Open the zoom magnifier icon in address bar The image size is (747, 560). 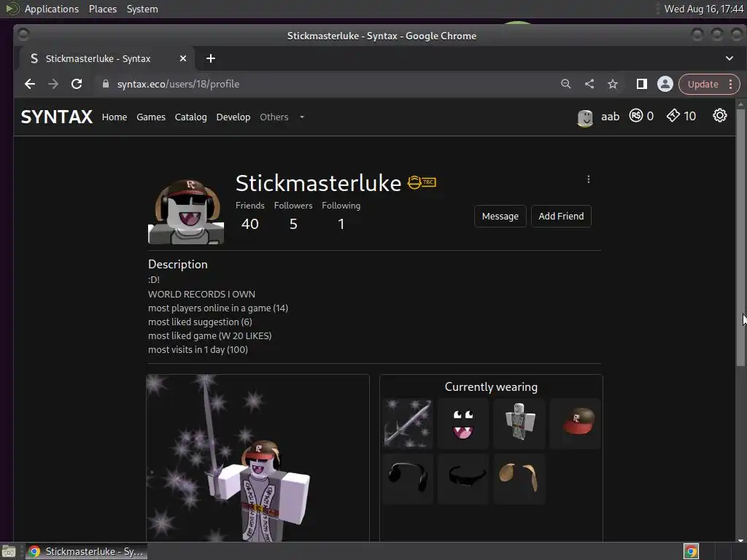click(x=565, y=85)
